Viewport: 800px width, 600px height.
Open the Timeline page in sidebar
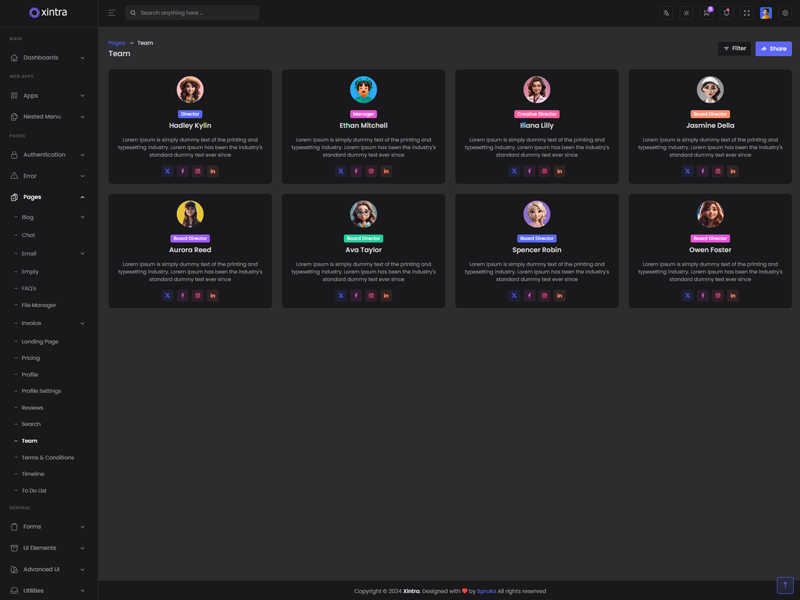[x=33, y=474]
